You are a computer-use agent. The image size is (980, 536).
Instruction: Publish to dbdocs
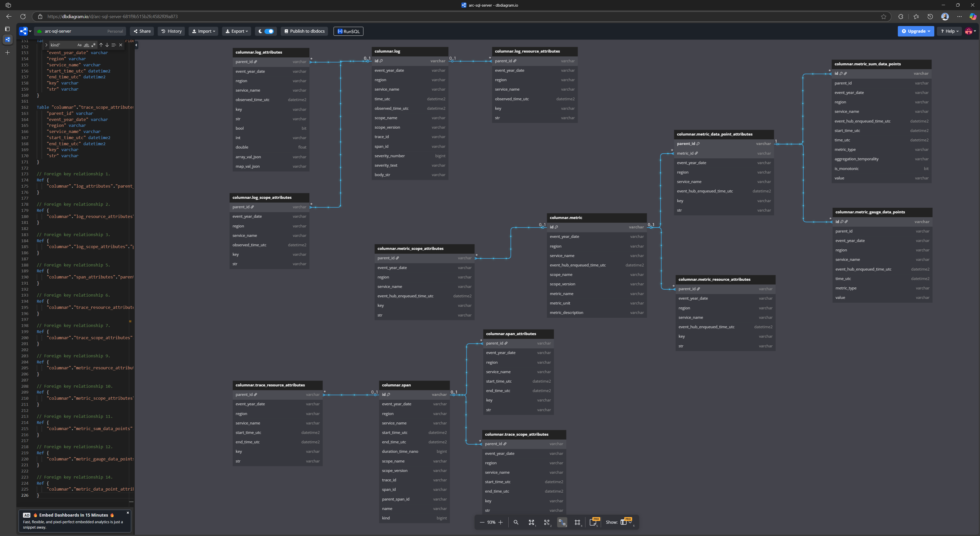click(x=305, y=31)
